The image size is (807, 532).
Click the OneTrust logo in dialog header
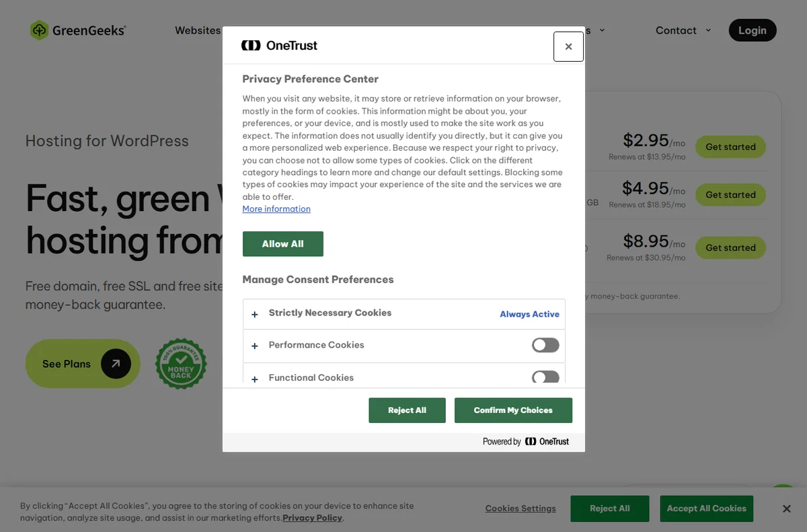click(279, 46)
